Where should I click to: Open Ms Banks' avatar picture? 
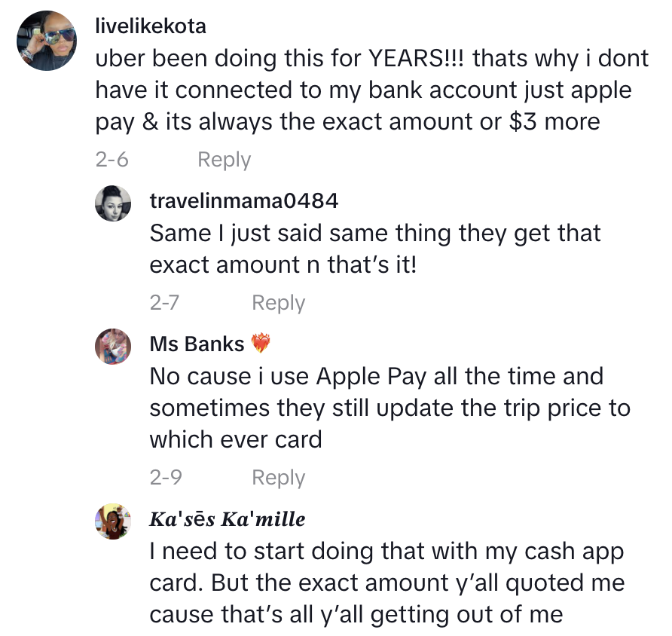[x=113, y=347]
